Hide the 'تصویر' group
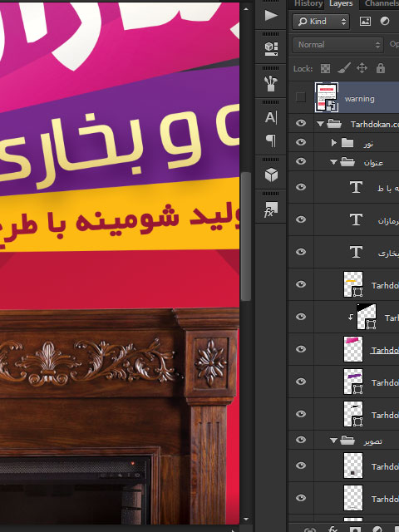 pos(301,440)
